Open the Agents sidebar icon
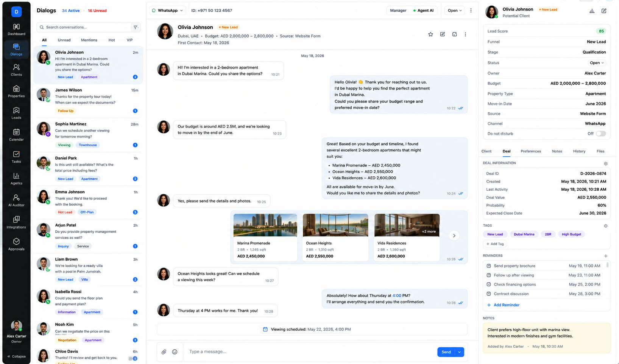The height and width of the screenshot is (364, 619). pyautogui.click(x=16, y=179)
